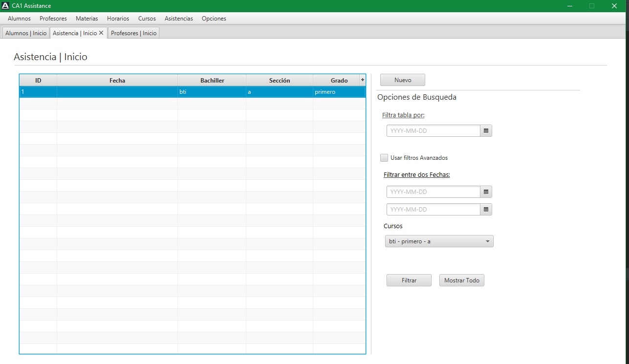Select the Grado cell reading primero

[339, 92]
